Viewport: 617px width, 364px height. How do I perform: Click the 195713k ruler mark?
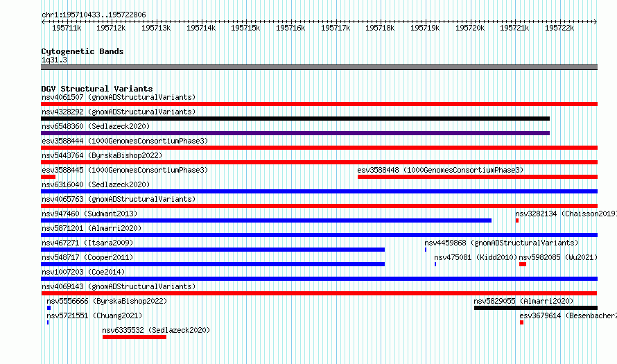point(156,28)
